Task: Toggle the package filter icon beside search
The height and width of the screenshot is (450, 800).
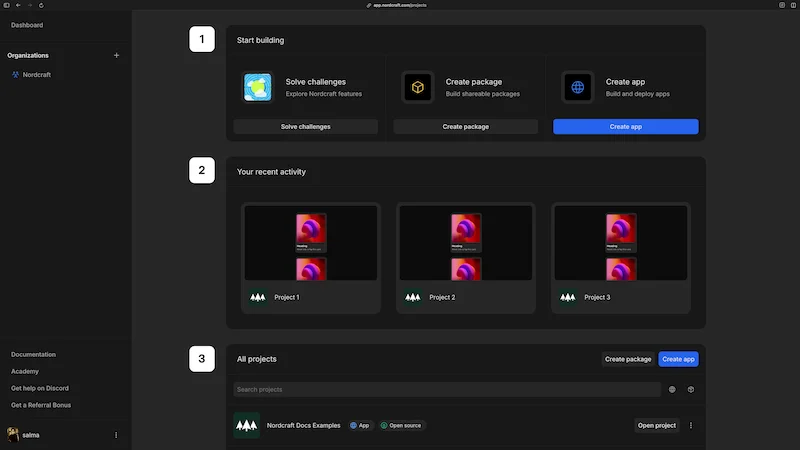Action: tap(691, 389)
